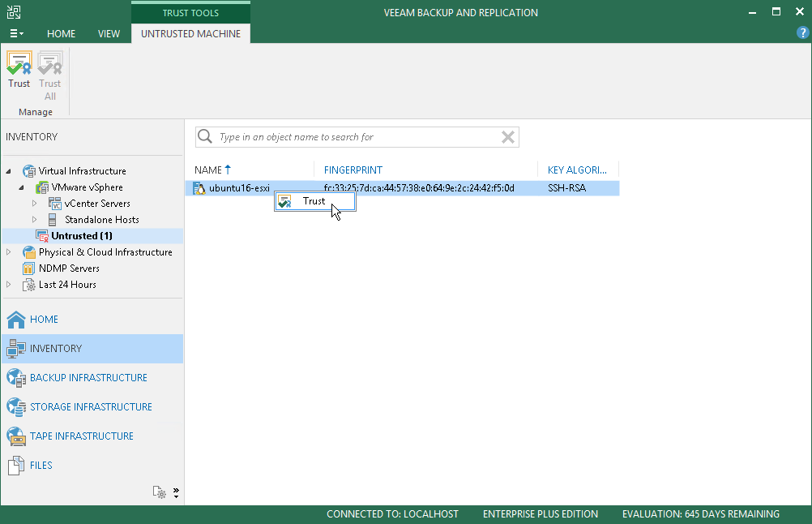Switch to the View ribbon tab
Screen dimensions: 812x524
pyautogui.click(x=109, y=34)
